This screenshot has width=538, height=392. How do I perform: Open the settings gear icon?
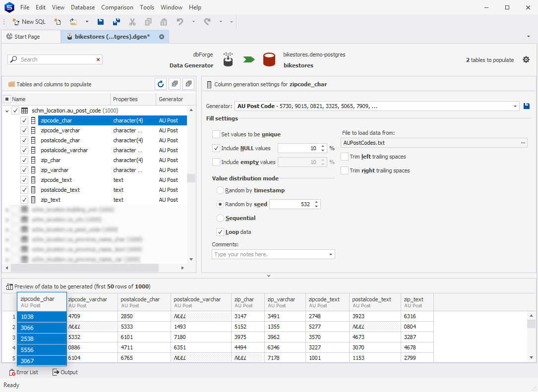click(526, 59)
